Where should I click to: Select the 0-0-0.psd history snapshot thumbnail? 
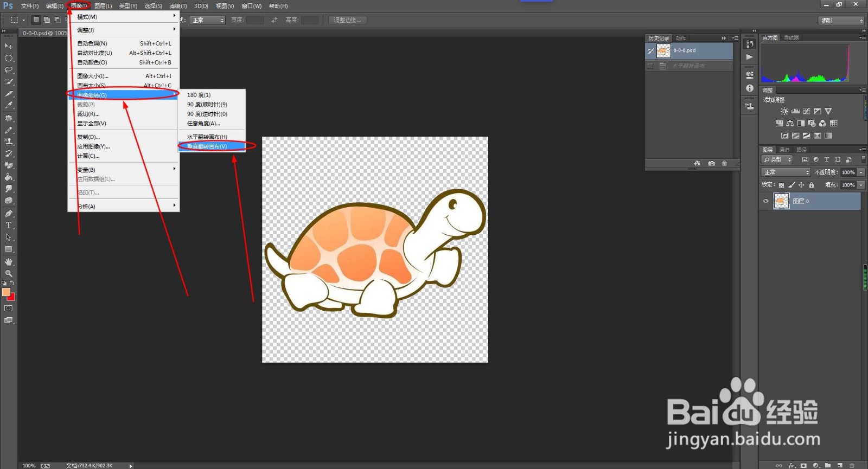click(x=663, y=51)
